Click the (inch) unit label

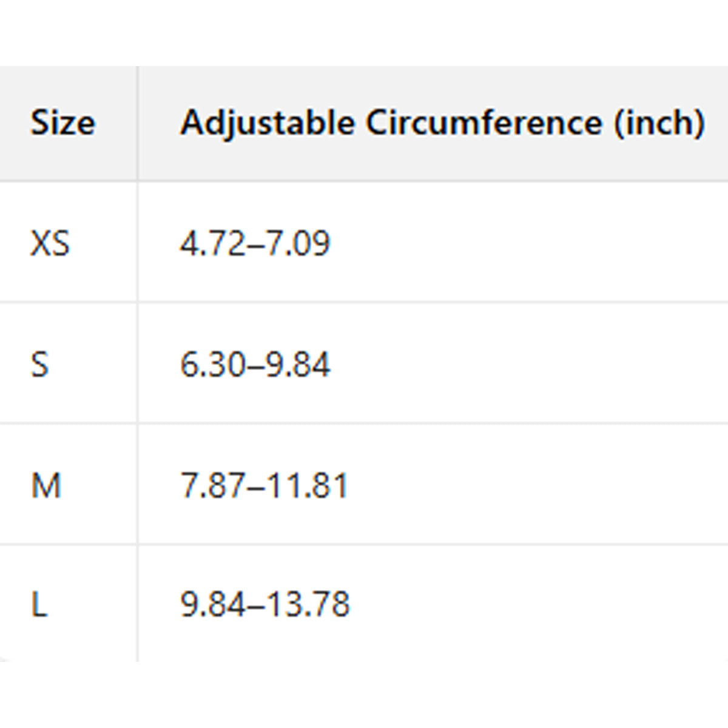tap(659, 123)
